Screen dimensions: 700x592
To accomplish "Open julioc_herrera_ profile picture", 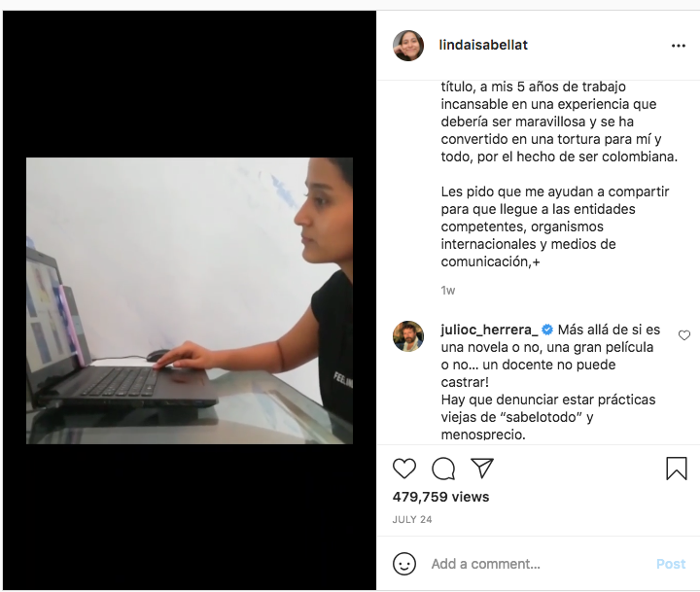I will [408, 336].
